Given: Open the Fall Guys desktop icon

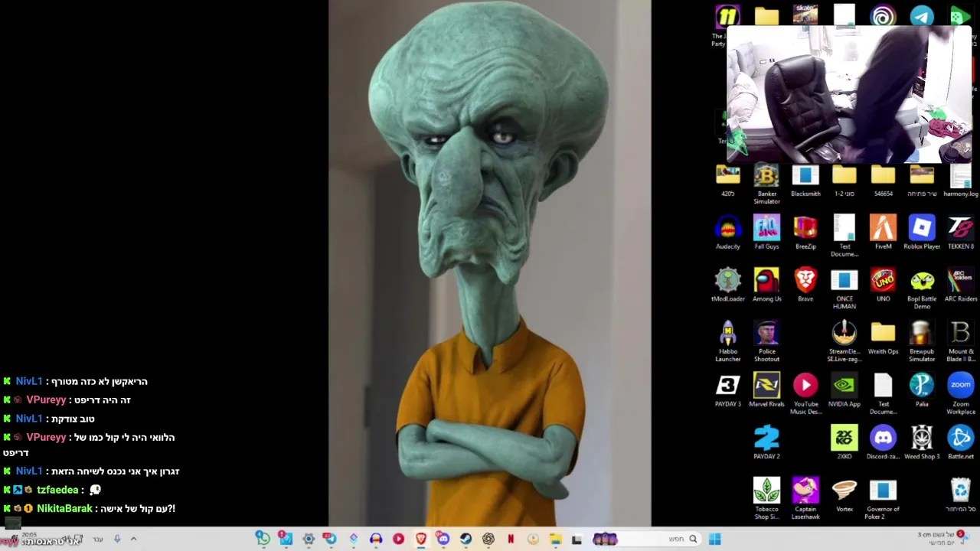Looking at the screenshot, I should click(x=766, y=233).
